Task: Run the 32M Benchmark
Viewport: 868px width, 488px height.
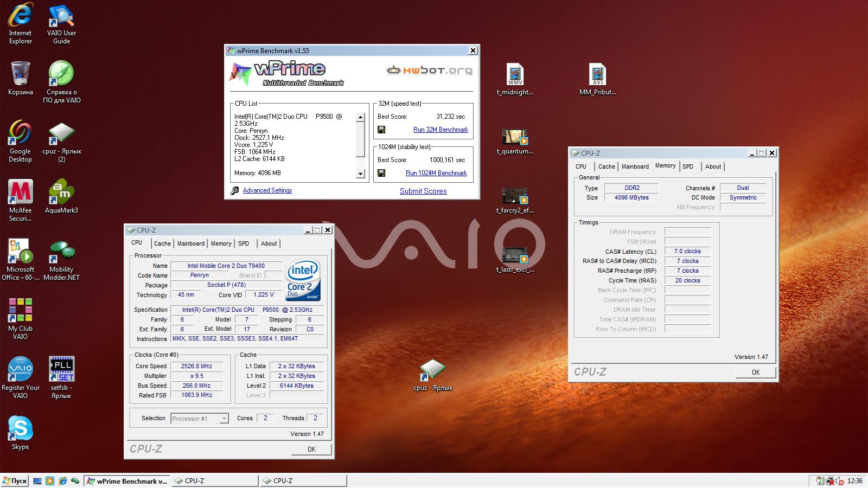Action: [441, 130]
